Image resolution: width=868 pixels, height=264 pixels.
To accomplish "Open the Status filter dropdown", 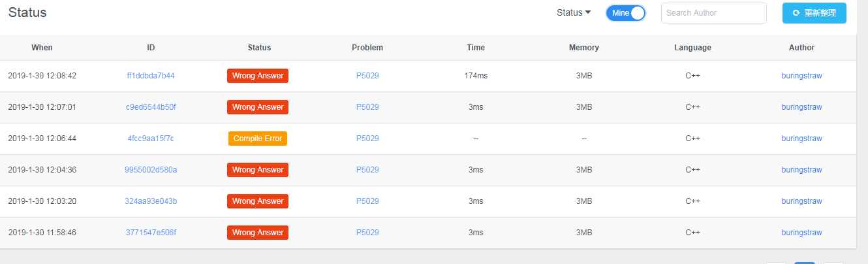I will [x=573, y=12].
